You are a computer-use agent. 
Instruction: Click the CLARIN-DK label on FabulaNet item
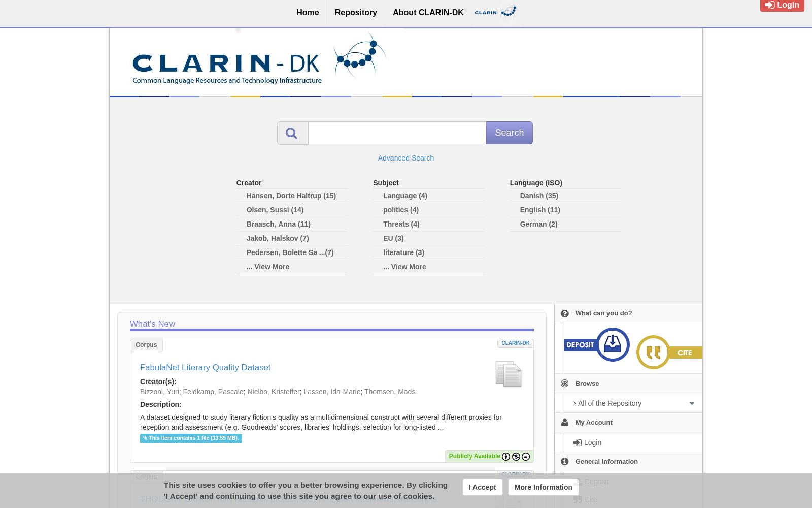coord(516,343)
